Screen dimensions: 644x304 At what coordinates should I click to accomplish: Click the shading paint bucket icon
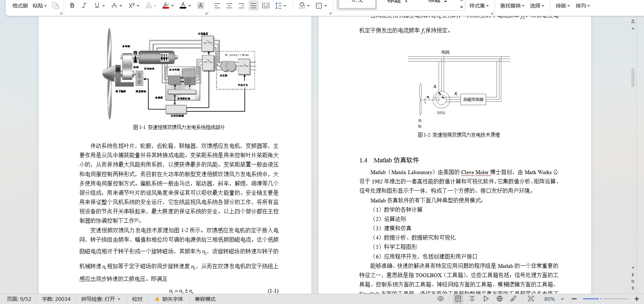(x=302, y=6)
